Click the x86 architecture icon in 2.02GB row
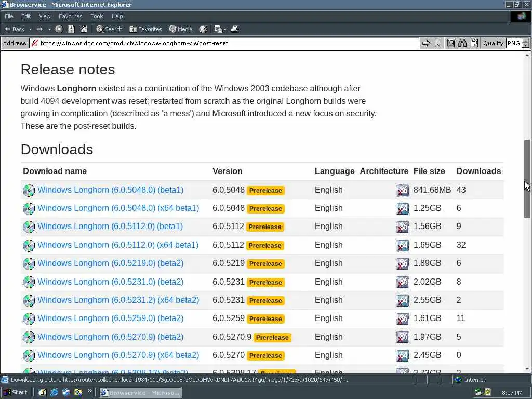This screenshot has height=399, width=532. coord(403,282)
